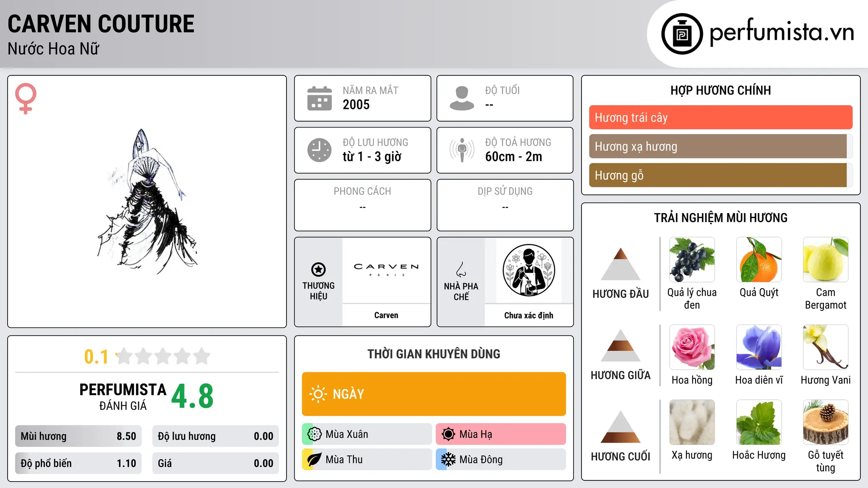This screenshot has height=488, width=868.
Task: Click the launch year value 2005
Action: [x=356, y=105]
